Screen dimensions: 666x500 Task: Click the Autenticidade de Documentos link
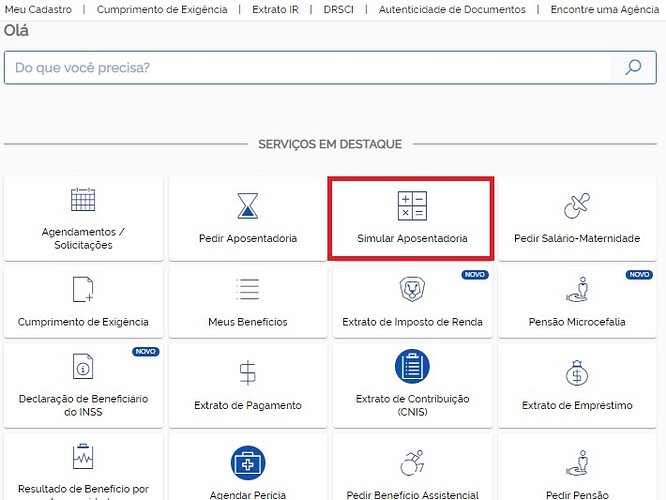pos(452,9)
